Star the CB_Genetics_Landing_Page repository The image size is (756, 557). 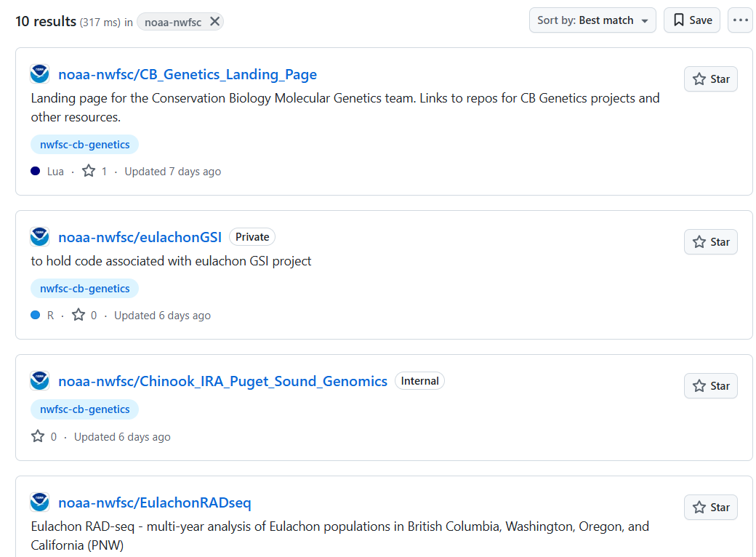pyautogui.click(x=711, y=79)
